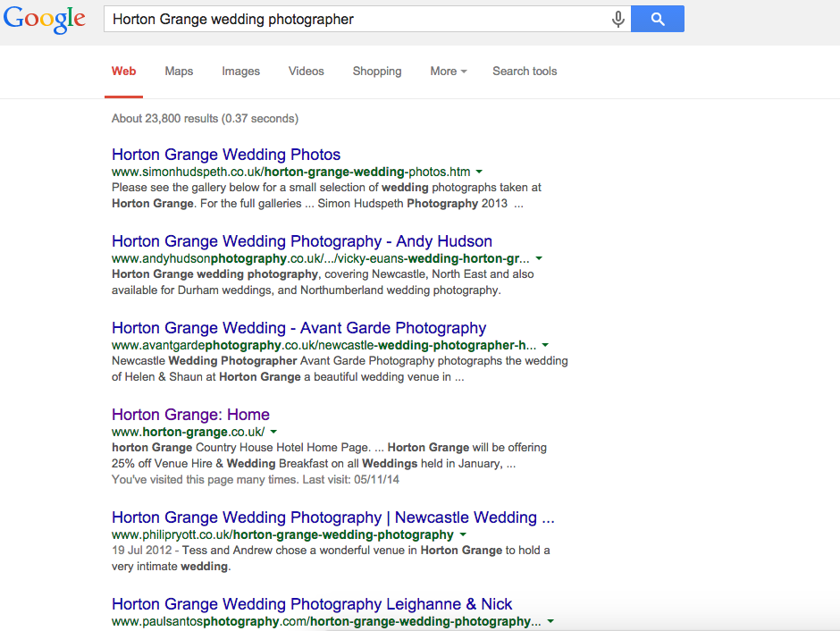Select the Web tab

[123, 72]
